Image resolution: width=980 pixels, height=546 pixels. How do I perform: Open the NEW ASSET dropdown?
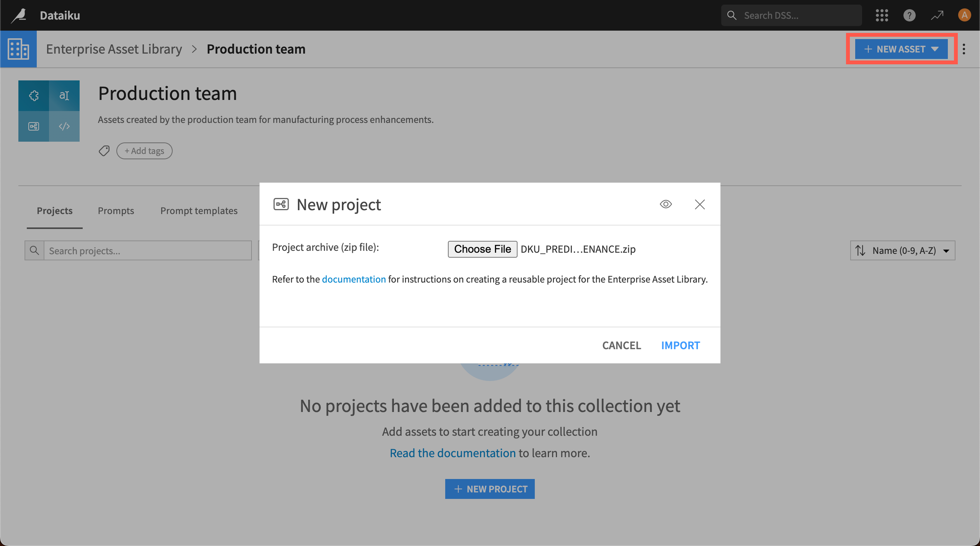tap(901, 49)
